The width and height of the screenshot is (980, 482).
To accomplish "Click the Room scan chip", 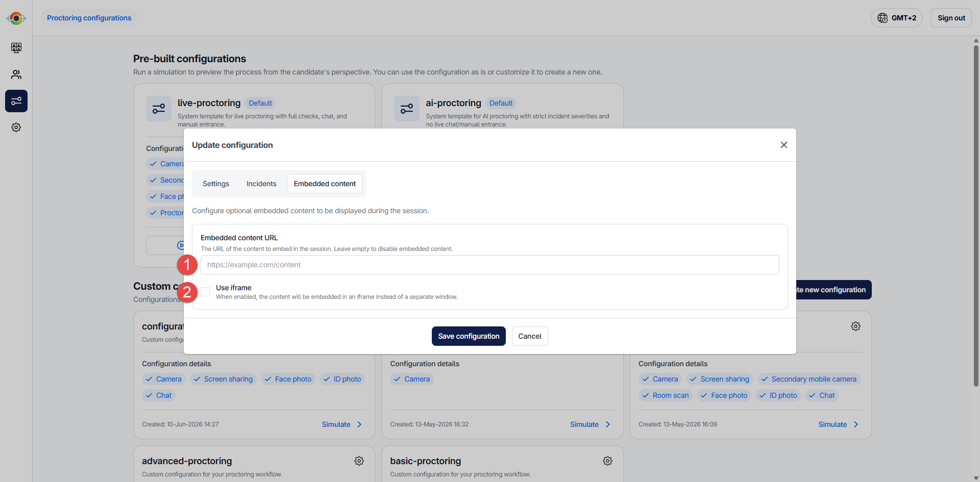I will tap(666, 395).
